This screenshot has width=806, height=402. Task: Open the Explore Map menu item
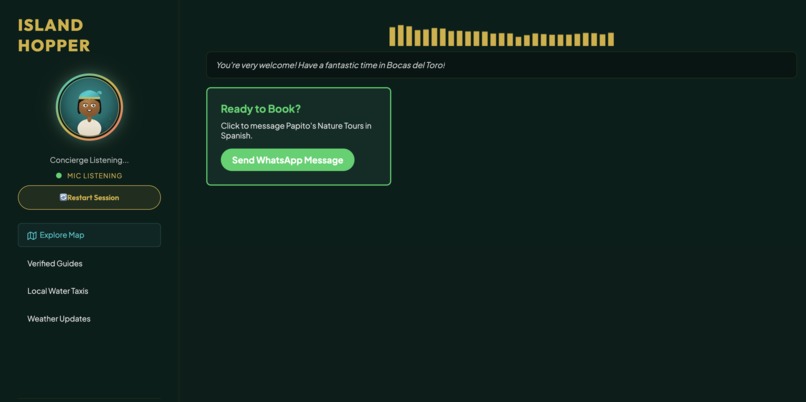(x=89, y=235)
